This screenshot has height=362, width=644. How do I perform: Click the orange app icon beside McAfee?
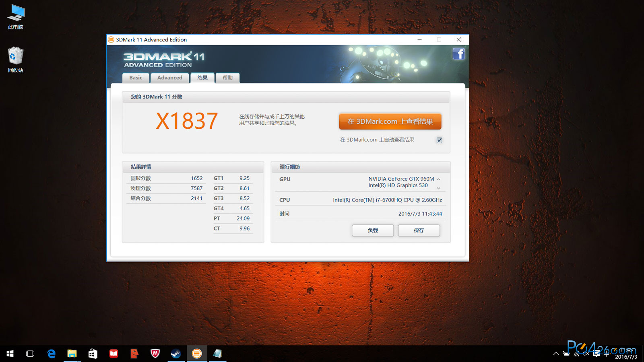click(x=134, y=354)
